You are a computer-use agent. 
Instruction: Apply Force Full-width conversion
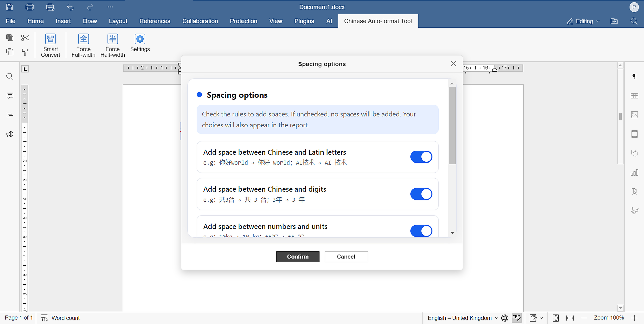point(83,45)
